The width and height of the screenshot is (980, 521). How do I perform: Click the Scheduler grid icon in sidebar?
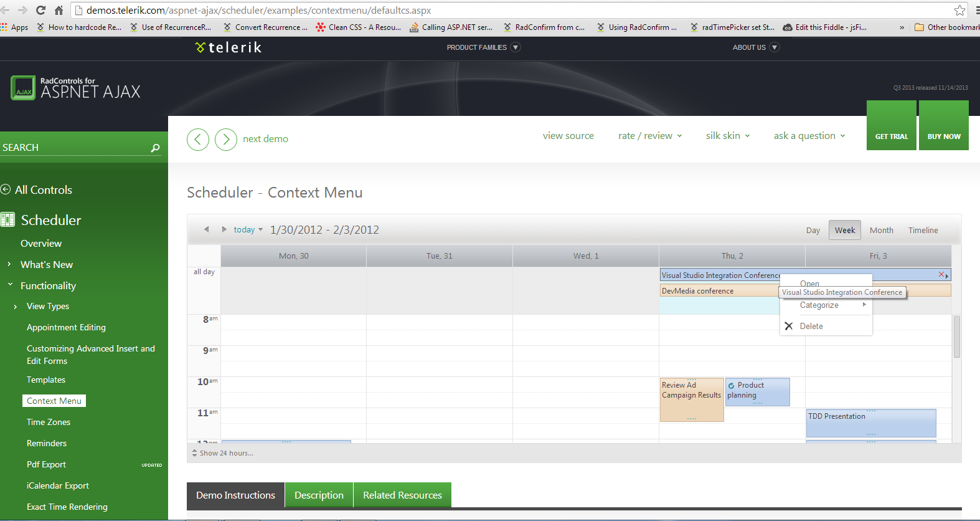[x=7, y=219]
